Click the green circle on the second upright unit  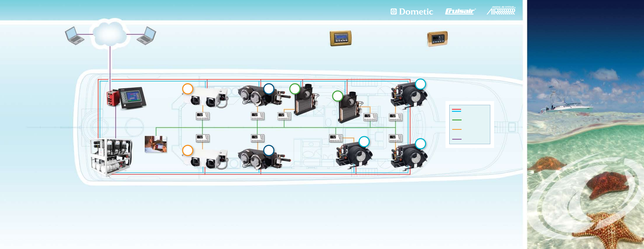tap(337, 96)
